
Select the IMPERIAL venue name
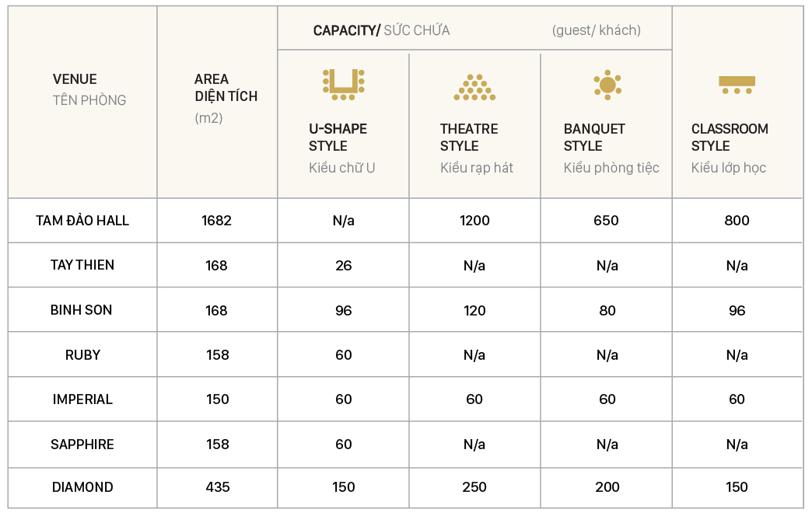82,399
